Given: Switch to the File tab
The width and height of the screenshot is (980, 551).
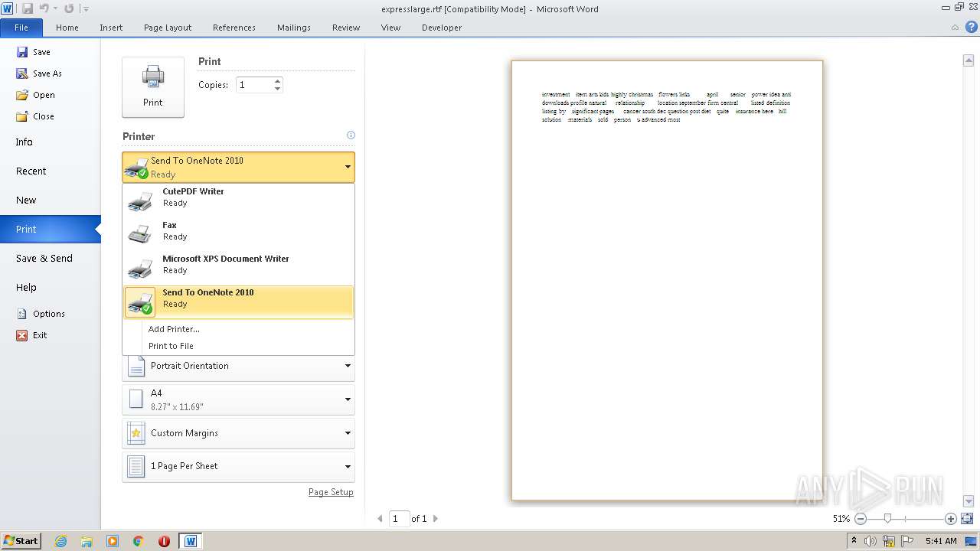Looking at the screenshot, I should click(21, 28).
